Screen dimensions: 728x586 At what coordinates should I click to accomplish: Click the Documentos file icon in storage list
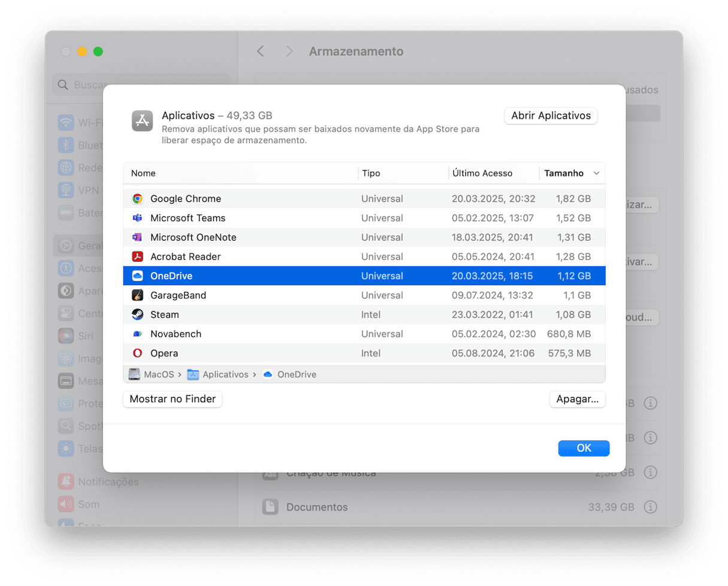click(x=271, y=507)
